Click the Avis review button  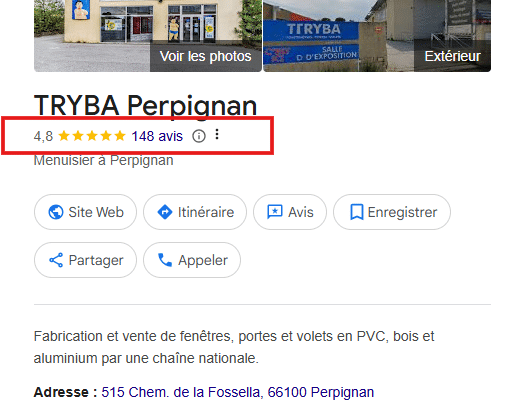click(x=290, y=212)
